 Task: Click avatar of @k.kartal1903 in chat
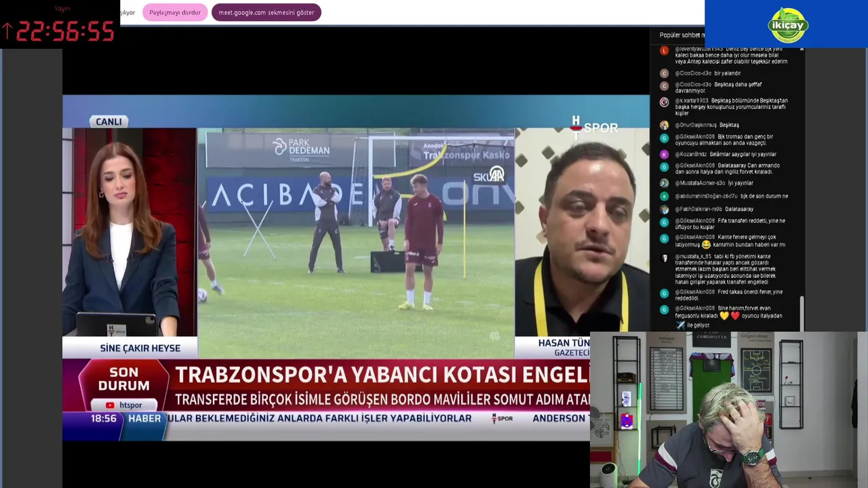pos(664,102)
